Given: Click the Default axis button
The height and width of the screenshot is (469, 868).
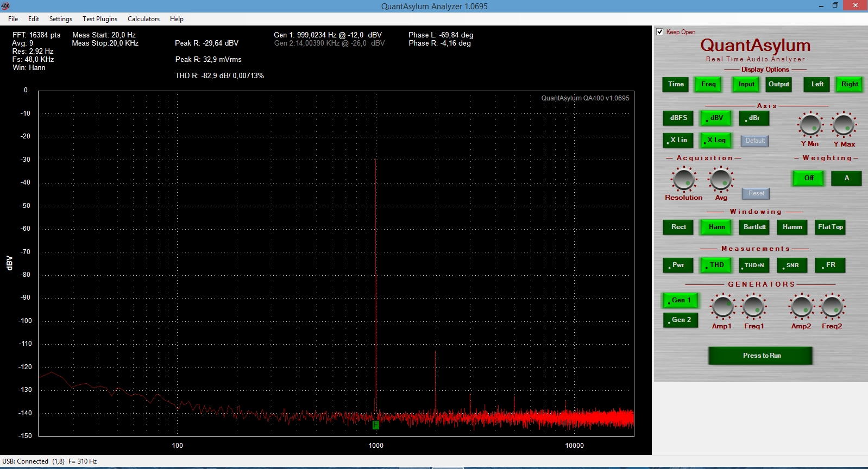Looking at the screenshot, I should [755, 141].
